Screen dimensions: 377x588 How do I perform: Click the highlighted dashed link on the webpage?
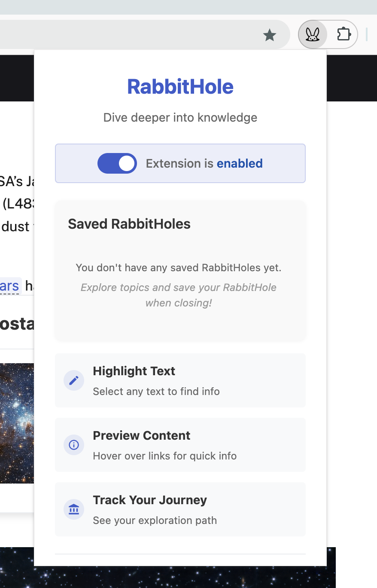pyautogui.click(x=10, y=286)
